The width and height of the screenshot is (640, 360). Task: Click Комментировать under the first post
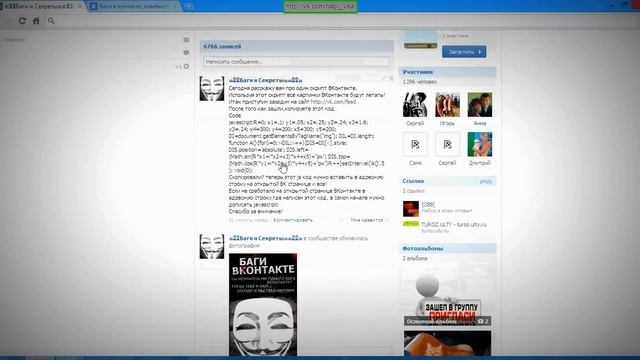[x=293, y=220]
